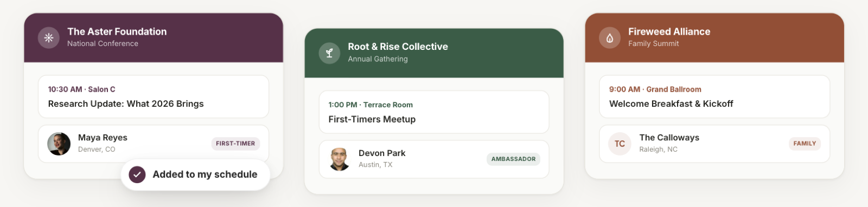Click the TC initials avatar

[620, 144]
